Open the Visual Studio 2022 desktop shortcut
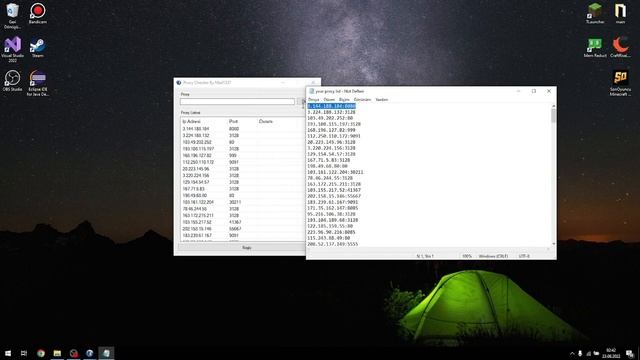This screenshot has width=640, height=360. (x=12, y=49)
